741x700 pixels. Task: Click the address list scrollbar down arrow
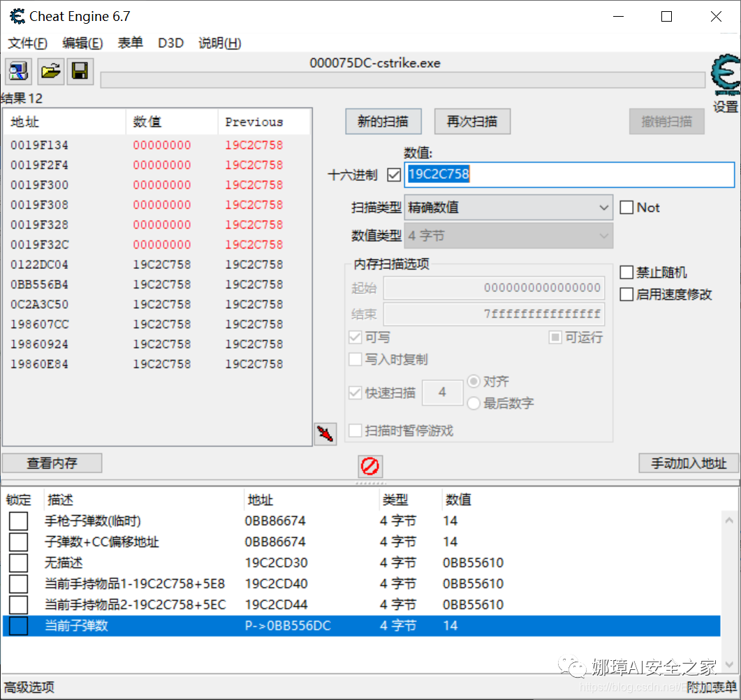pos(729,664)
